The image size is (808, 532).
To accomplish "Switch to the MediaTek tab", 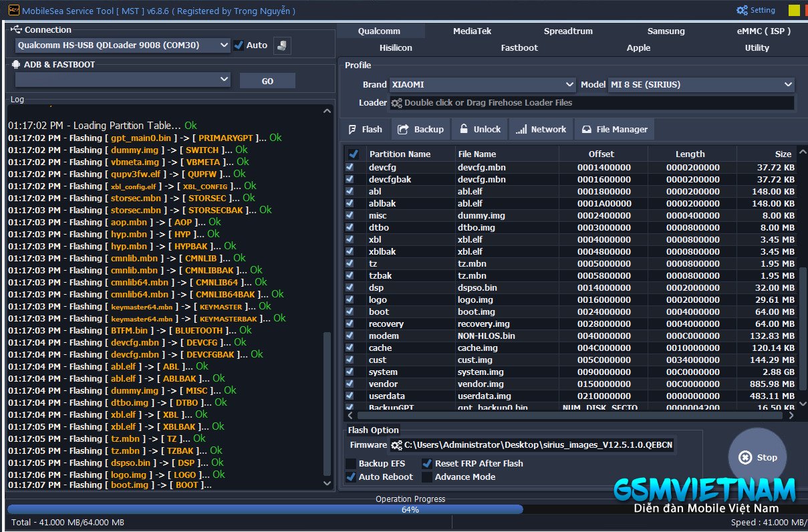I will [x=473, y=31].
